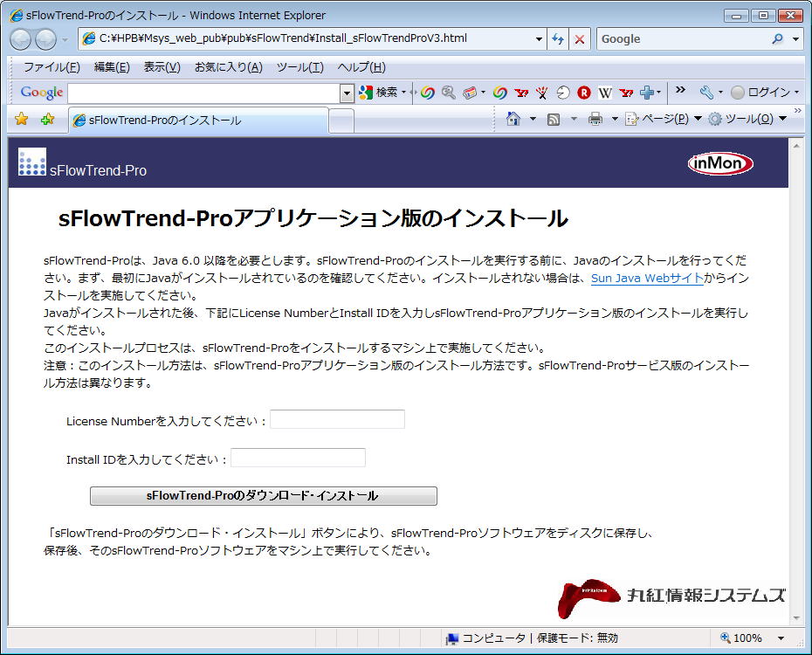Click the sFlowTrend-Proのダウンロード・インストール button
Screen dimensions: 812x655
coord(263,495)
